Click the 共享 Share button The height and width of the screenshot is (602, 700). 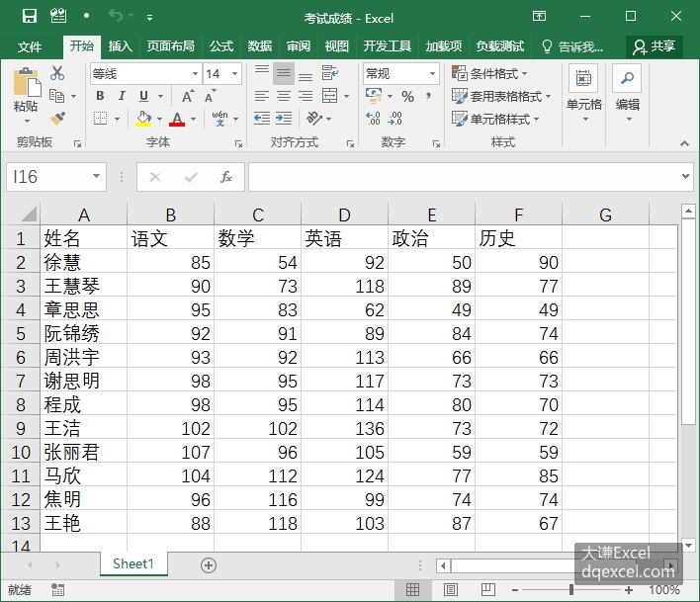point(654,46)
